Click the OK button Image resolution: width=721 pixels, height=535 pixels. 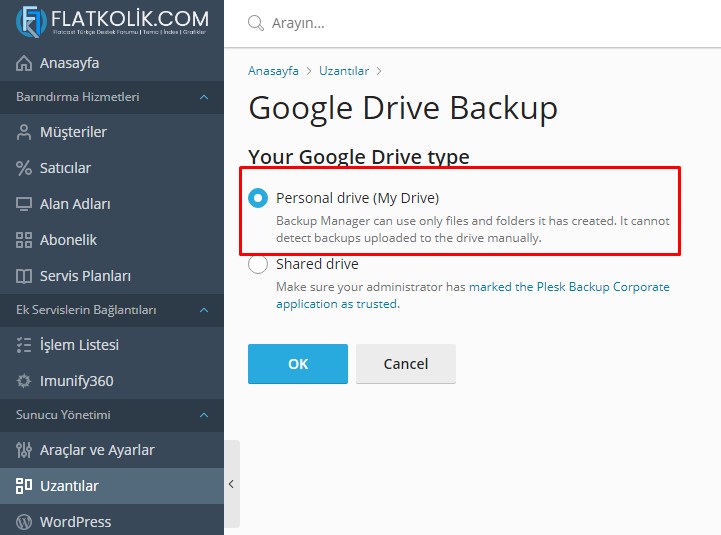[298, 364]
